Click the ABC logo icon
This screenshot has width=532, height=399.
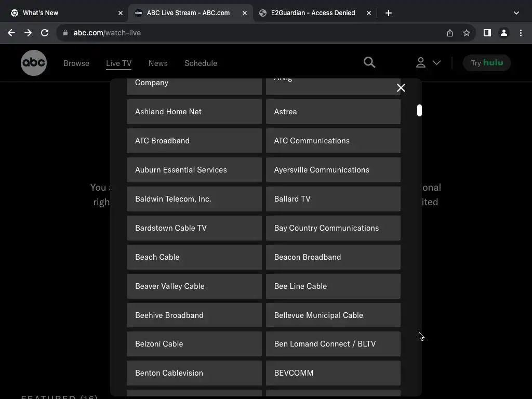pyautogui.click(x=34, y=63)
